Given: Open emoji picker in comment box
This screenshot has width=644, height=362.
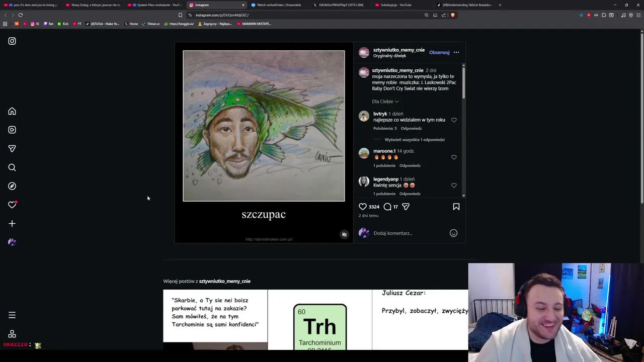Looking at the screenshot, I should click(x=453, y=233).
